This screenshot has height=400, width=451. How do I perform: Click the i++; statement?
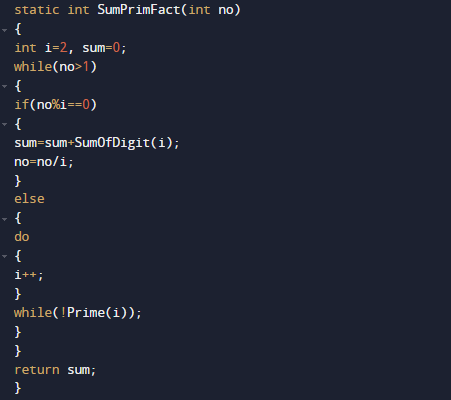point(29,275)
